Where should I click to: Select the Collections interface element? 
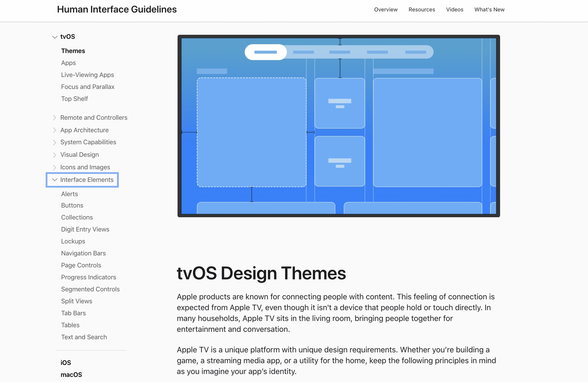click(x=77, y=217)
